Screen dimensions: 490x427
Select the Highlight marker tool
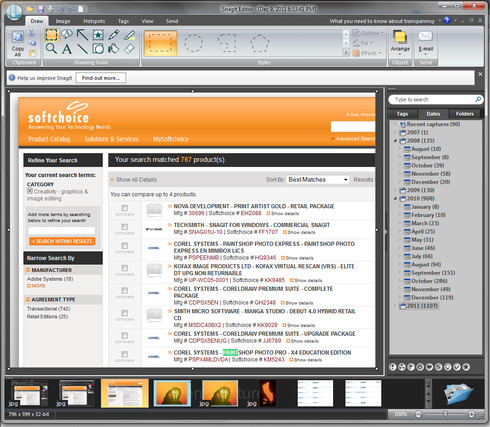click(x=129, y=34)
